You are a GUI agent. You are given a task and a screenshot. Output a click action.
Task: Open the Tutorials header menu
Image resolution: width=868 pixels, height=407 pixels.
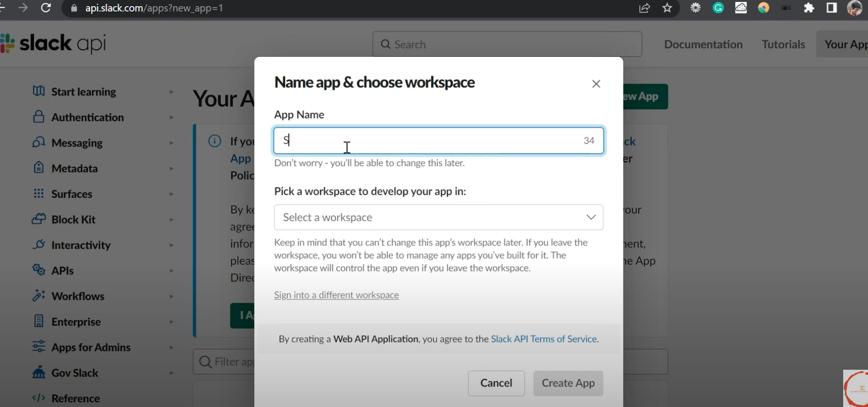click(x=783, y=44)
